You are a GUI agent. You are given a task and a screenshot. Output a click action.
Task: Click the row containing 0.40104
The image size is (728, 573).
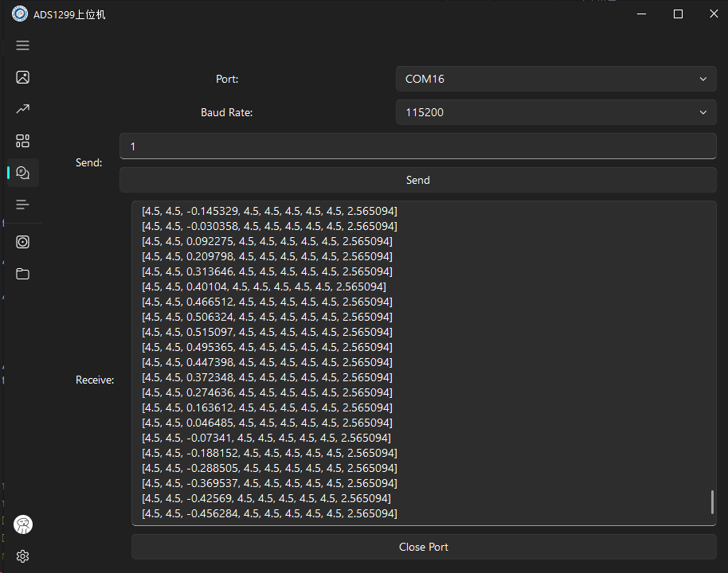click(x=264, y=286)
